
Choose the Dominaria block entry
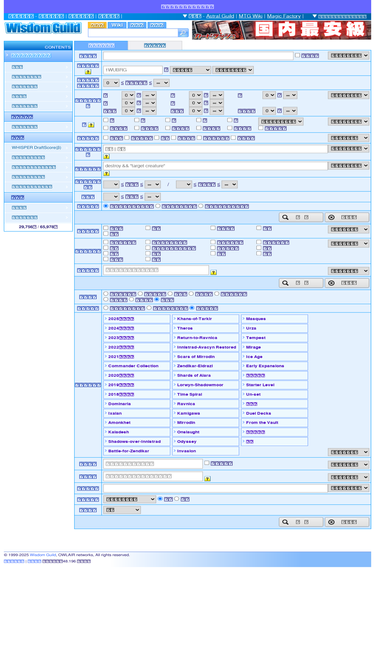137,404
